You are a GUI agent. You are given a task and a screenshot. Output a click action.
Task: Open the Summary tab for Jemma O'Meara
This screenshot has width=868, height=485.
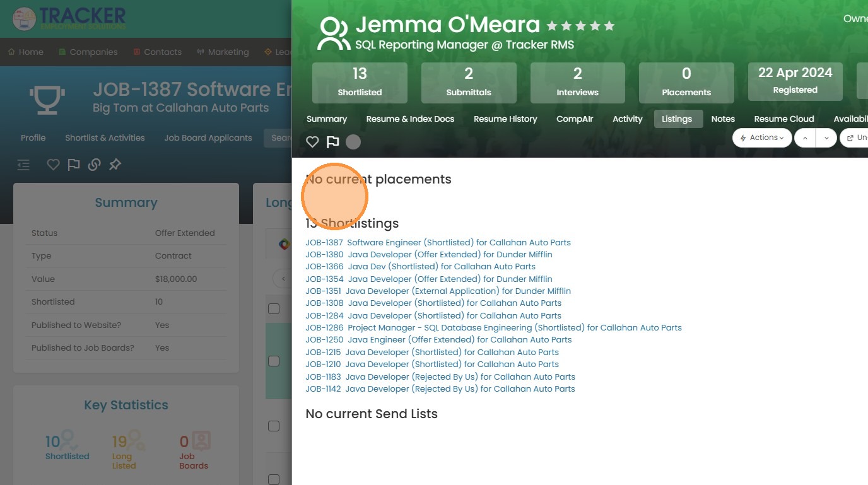point(327,119)
